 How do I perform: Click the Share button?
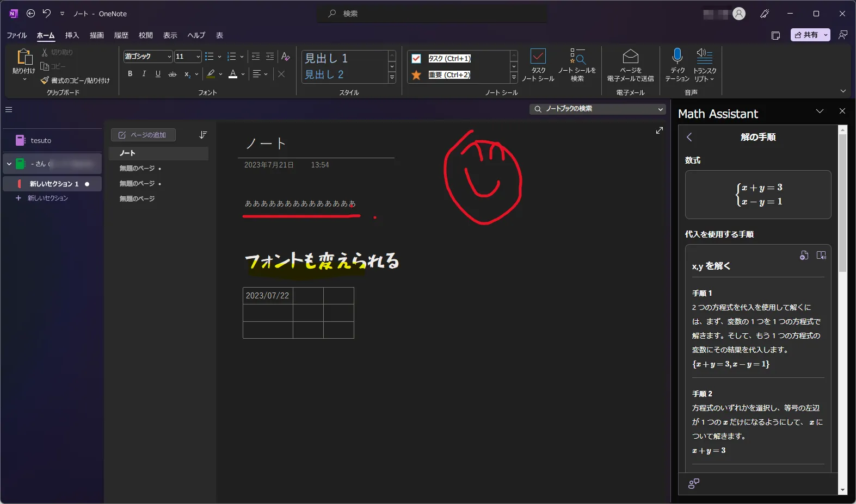click(806, 35)
